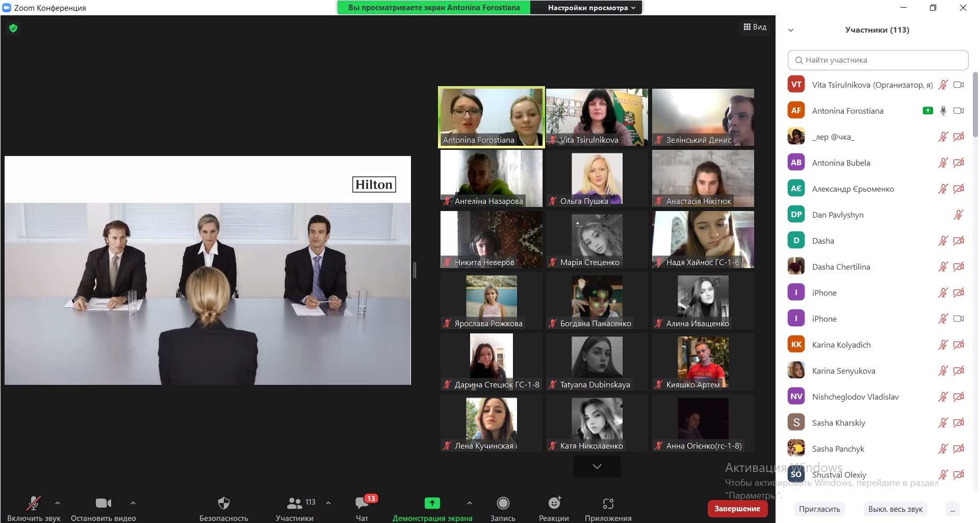Click the Пригласить button
The image size is (980, 523).
(819, 509)
